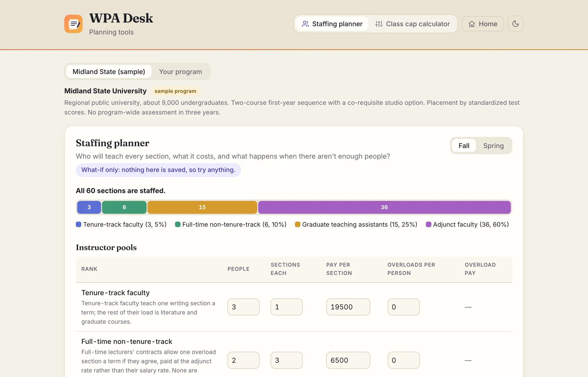Edit Tenure-track faculty People field
The width and height of the screenshot is (588, 377).
point(243,307)
